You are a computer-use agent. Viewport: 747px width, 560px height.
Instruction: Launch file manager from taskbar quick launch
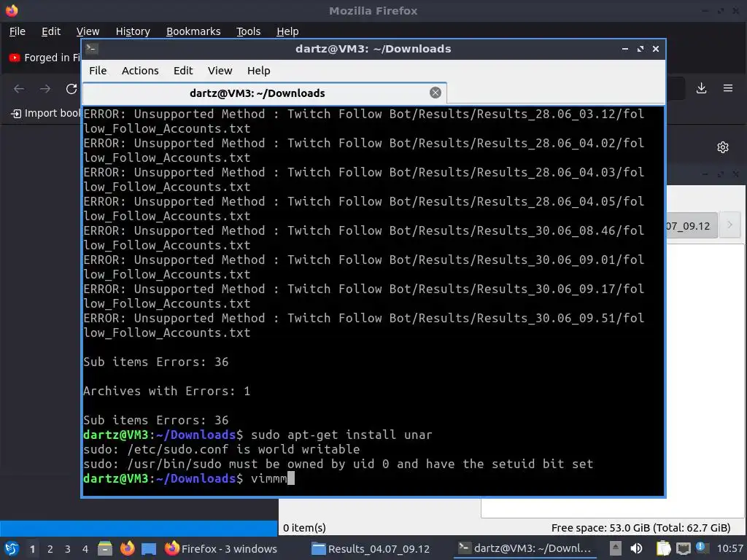105,548
